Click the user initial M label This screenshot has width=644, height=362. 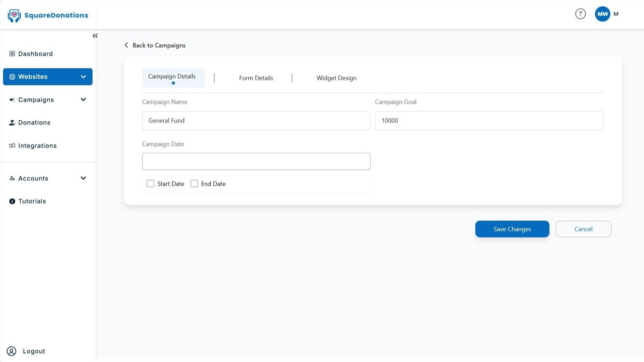[616, 14]
